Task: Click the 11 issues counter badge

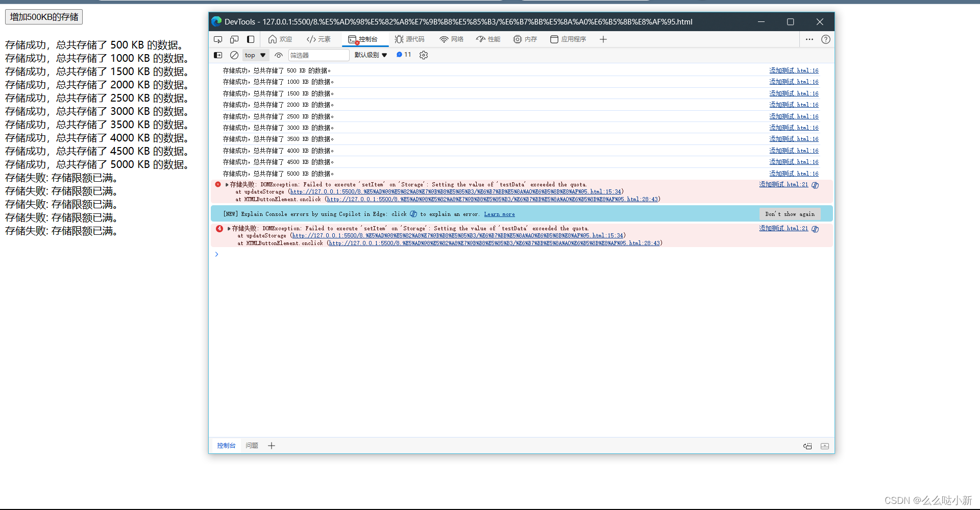Action: point(404,55)
